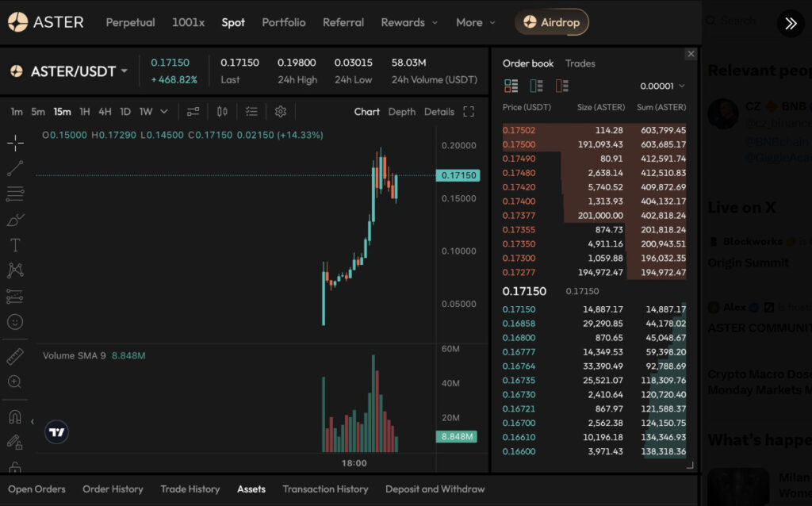Viewport: 812px width, 506px height.
Task: Click the chart settings gear icon
Action: tap(280, 112)
